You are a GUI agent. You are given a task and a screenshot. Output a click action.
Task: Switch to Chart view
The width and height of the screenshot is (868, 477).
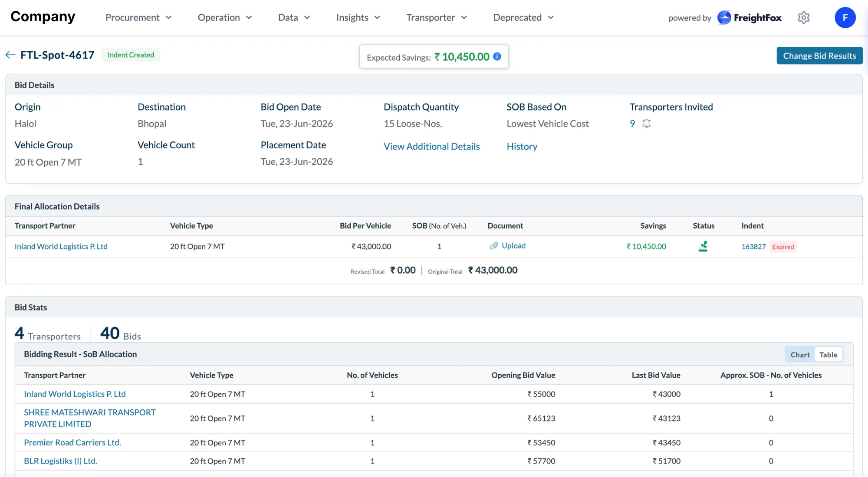tap(800, 355)
